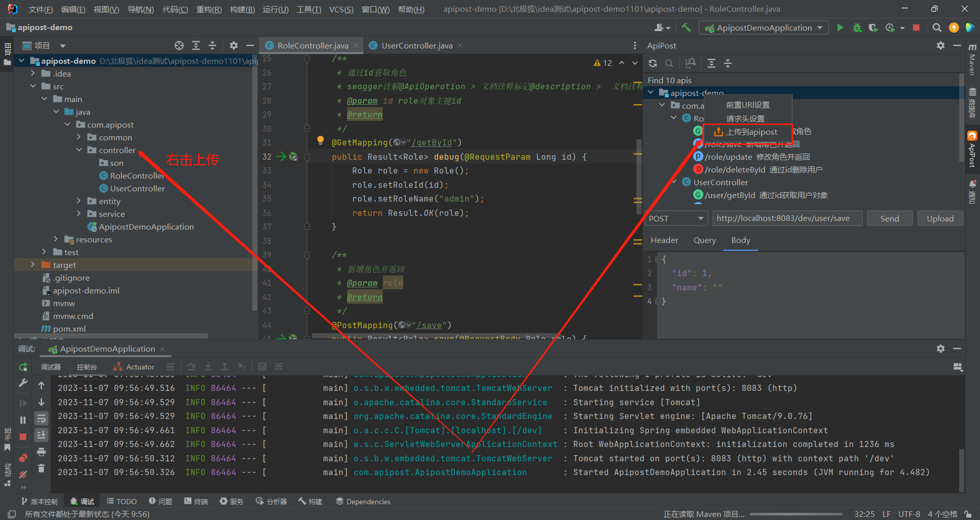Screen dimensions: 980x520
Task: Run ApipostDemoApplication with green play icon
Action: click(840, 28)
